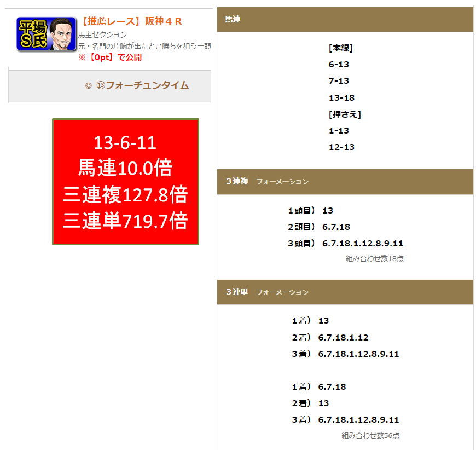Viewport: 476px width, 450px height.
Task: Click the 6-13 馬連 combination
Action: (x=339, y=65)
